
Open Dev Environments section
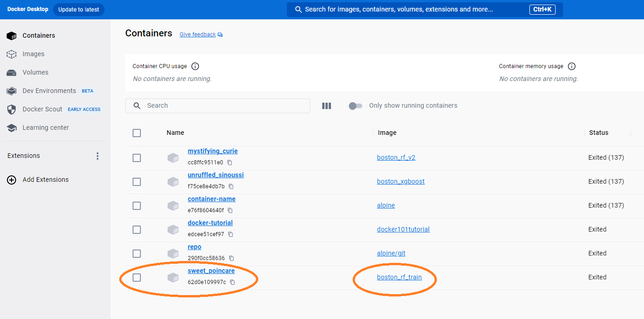[49, 91]
